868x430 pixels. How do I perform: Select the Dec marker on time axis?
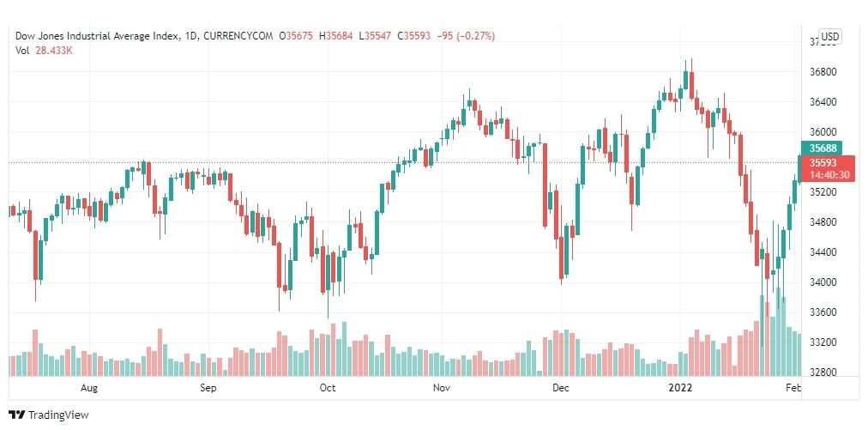click(561, 388)
